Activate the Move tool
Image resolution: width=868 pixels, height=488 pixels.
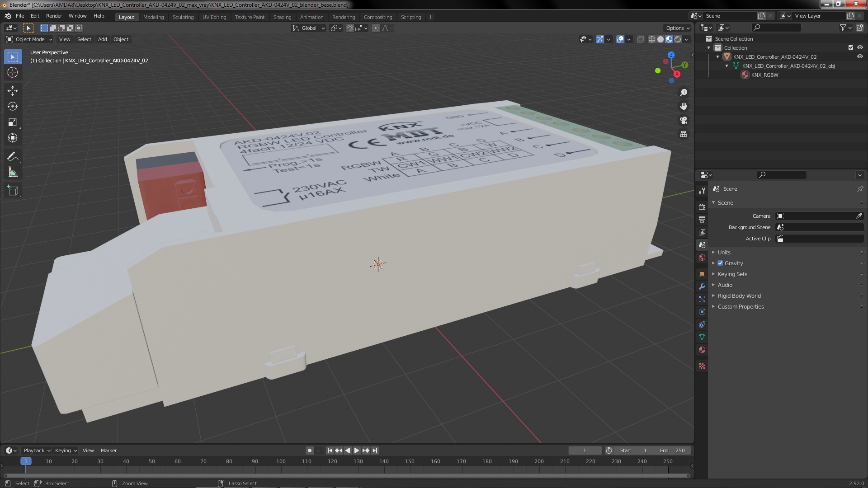(x=13, y=90)
